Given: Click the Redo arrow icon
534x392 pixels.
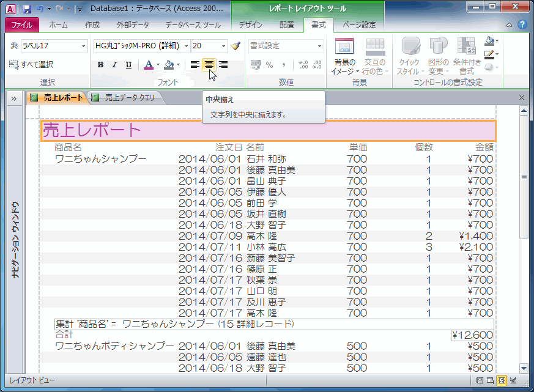Looking at the screenshot, I should click(59, 9).
